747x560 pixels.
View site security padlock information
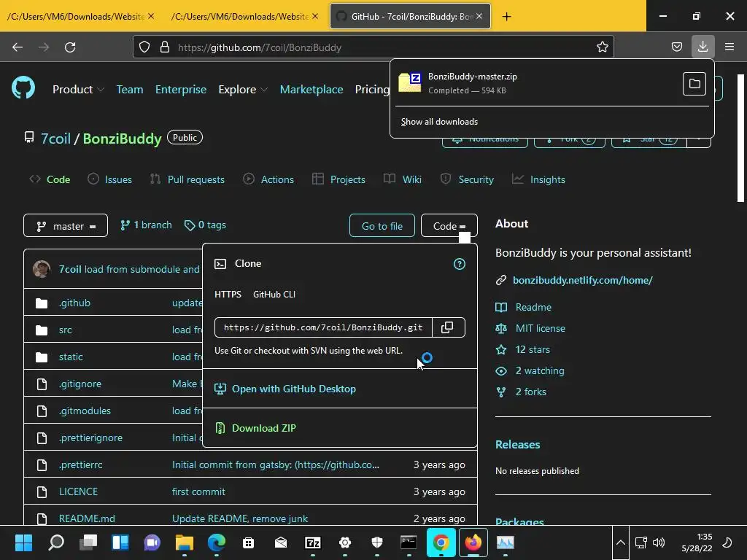(x=165, y=47)
